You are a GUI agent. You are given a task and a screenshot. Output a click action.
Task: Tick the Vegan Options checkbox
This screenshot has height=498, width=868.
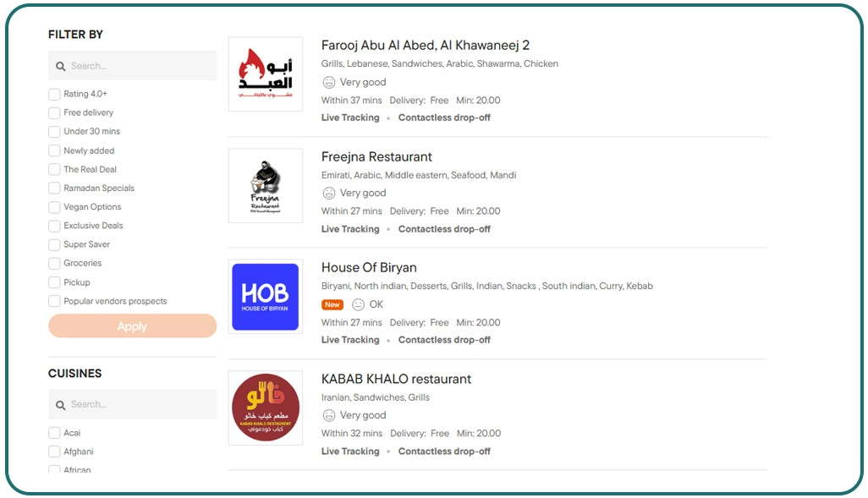(x=54, y=207)
